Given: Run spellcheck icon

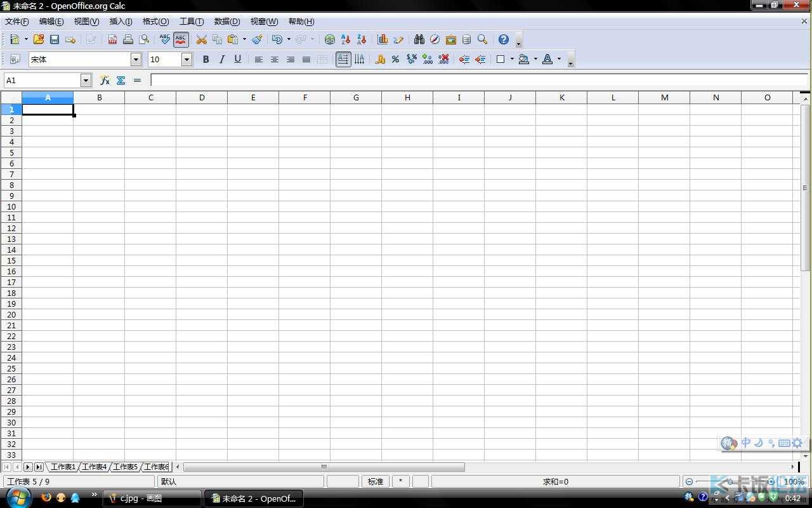Looking at the screenshot, I should pyautogui.click(x=165, y=39).
